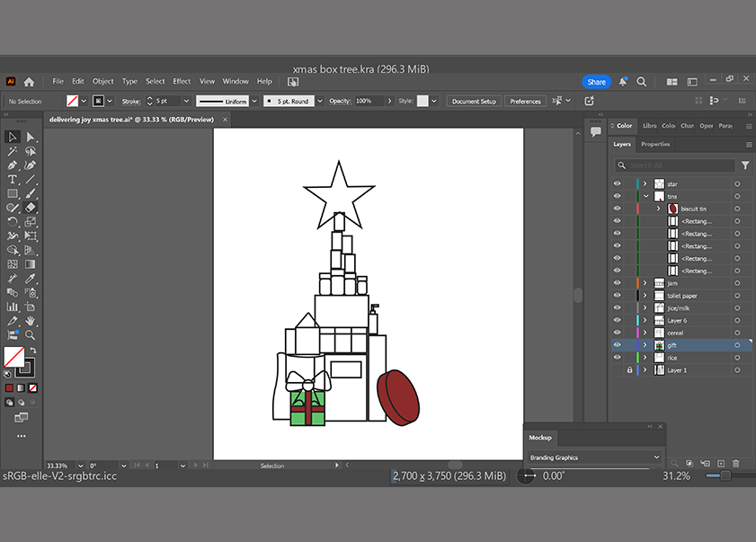The width and height of the screenshot is (756, 542).
Task: Click the Home icon
Action: pos(29,82)
